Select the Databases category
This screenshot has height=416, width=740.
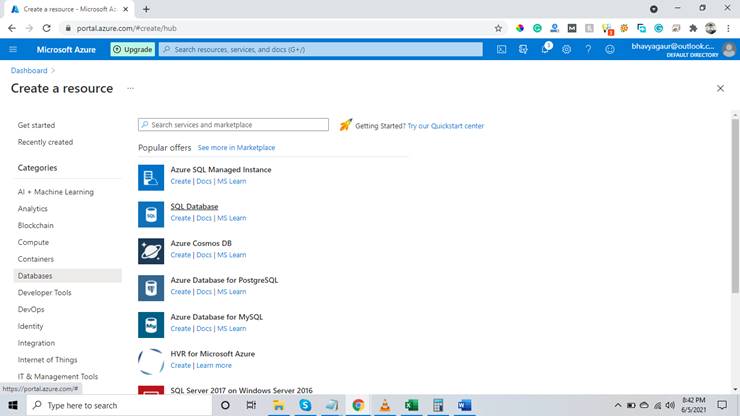67,276
